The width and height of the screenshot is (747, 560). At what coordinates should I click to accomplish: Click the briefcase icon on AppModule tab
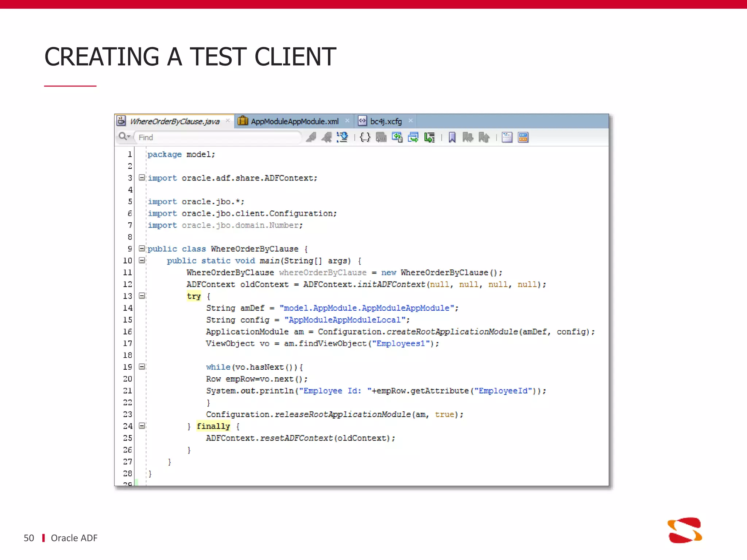pyautogui.click(x=243, y=121)
